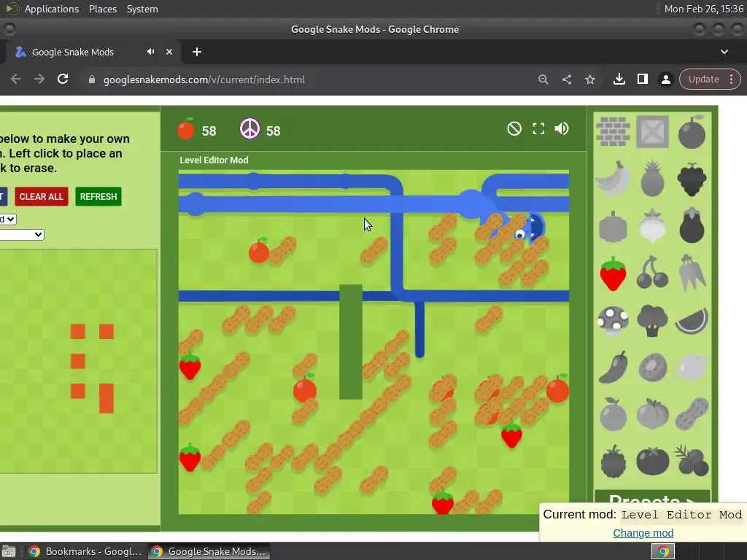Select the peach item
Image resolution: width=747 pixels, height=560 pixels.
(652, 414)
